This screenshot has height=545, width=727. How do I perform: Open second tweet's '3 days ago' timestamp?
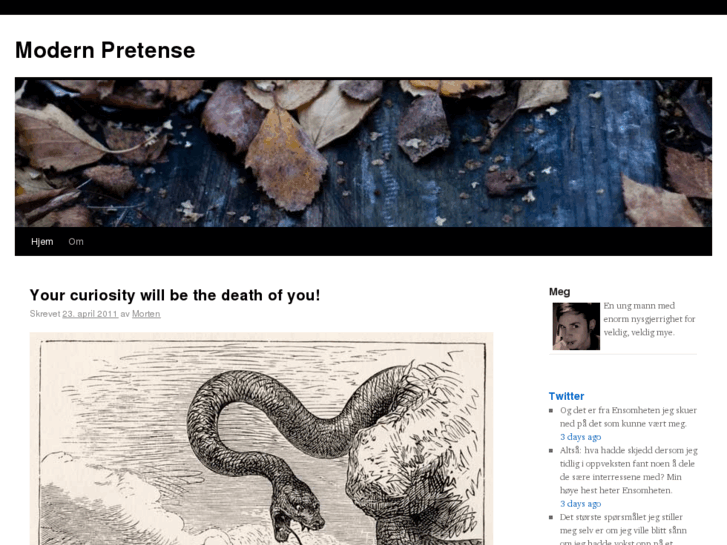pyautogui.click(x=580, y=504)
